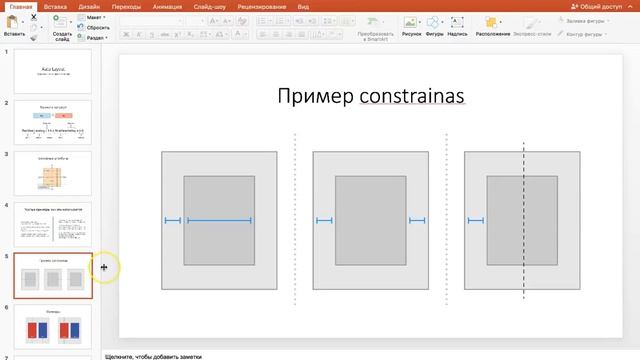
Task: Open the font name combo box
Action: (151, 21)
